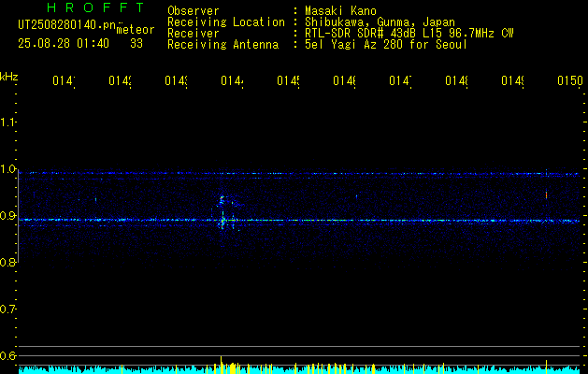588x374 pixels.
Task: Click the kHz axis unit label
Action: tap(9, 77)
